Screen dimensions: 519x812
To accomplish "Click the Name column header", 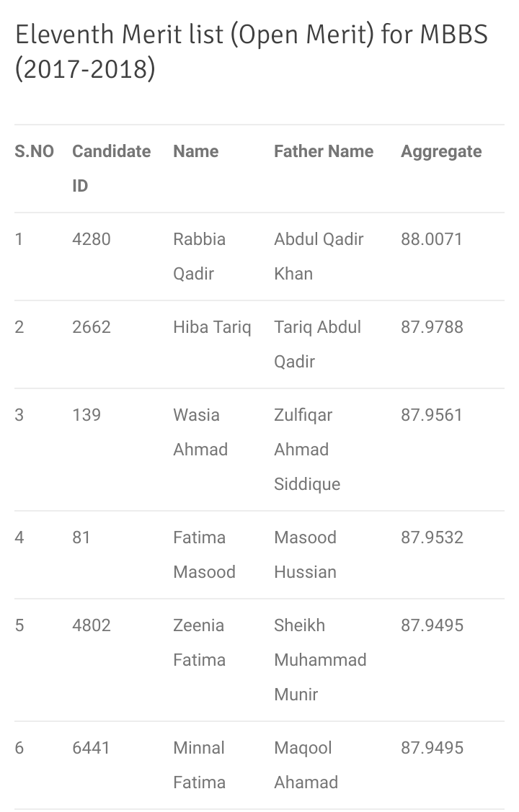I will 195,151.
